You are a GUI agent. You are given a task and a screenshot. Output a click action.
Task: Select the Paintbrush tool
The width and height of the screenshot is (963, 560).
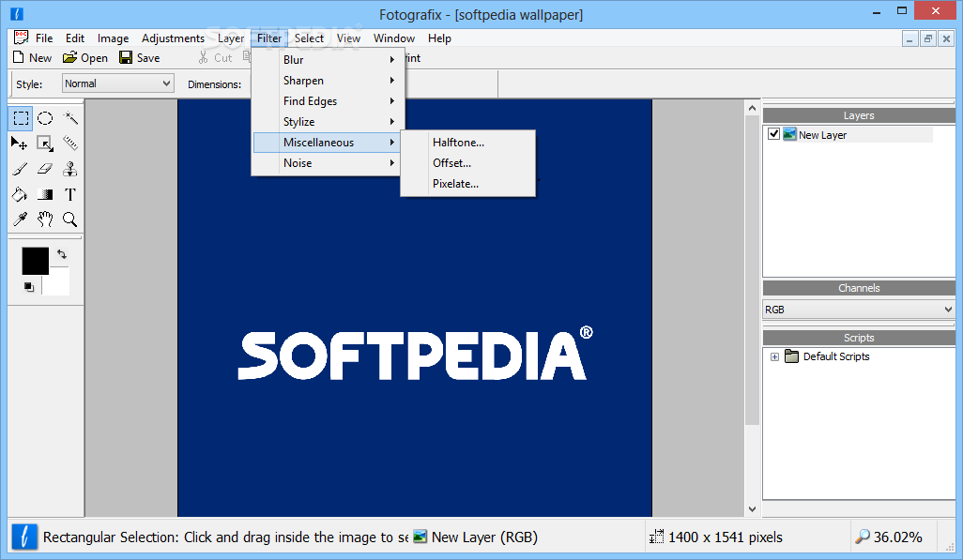[20, 169]
